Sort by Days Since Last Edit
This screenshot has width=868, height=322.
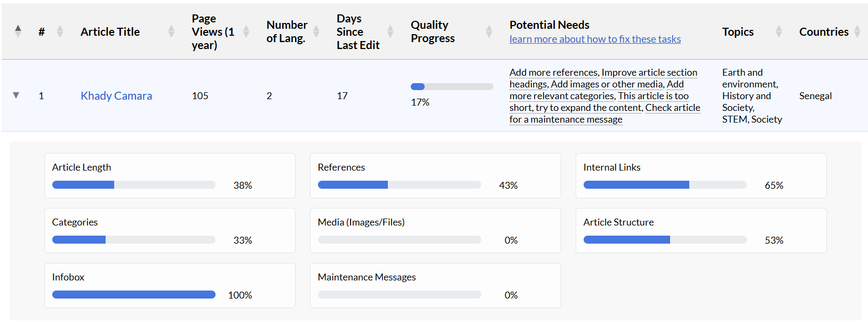click(390, 31)
